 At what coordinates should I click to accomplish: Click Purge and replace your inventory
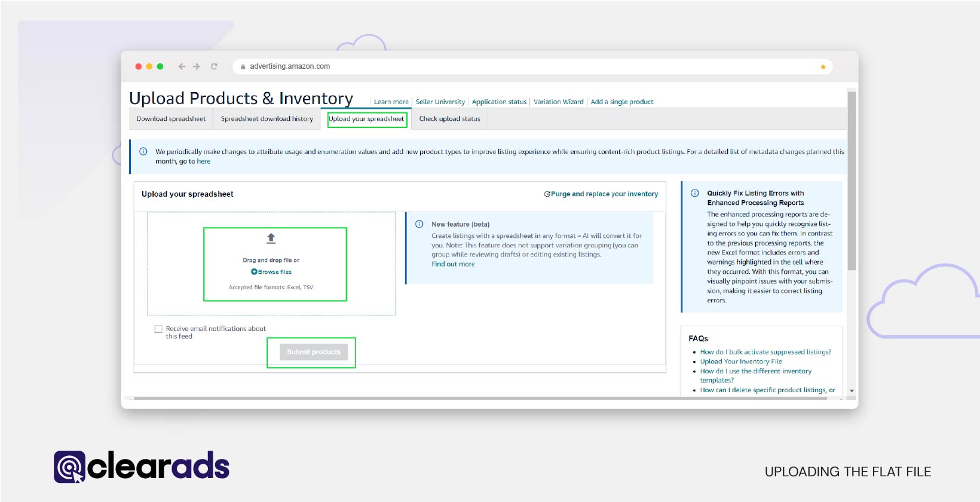604,194
